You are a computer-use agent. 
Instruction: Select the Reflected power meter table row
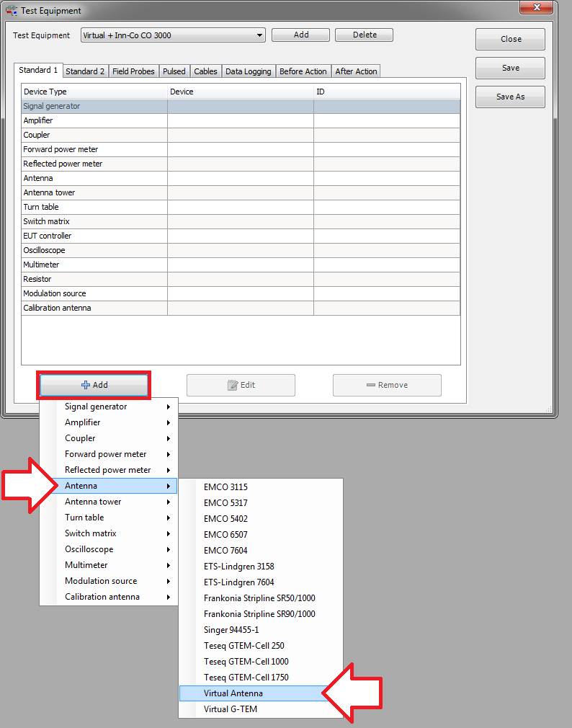[x=241, y=164]
